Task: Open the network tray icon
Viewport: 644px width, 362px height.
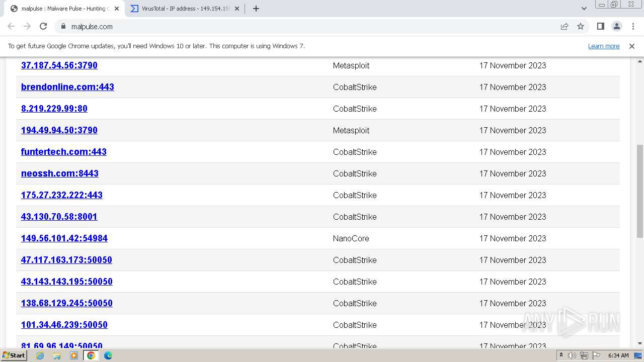Action: coord(584,355)
